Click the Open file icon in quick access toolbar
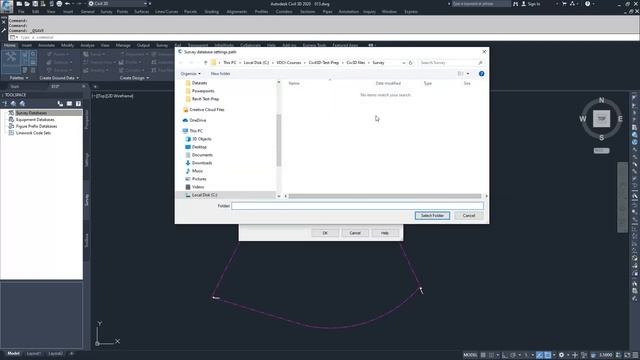 coord(27,4)
